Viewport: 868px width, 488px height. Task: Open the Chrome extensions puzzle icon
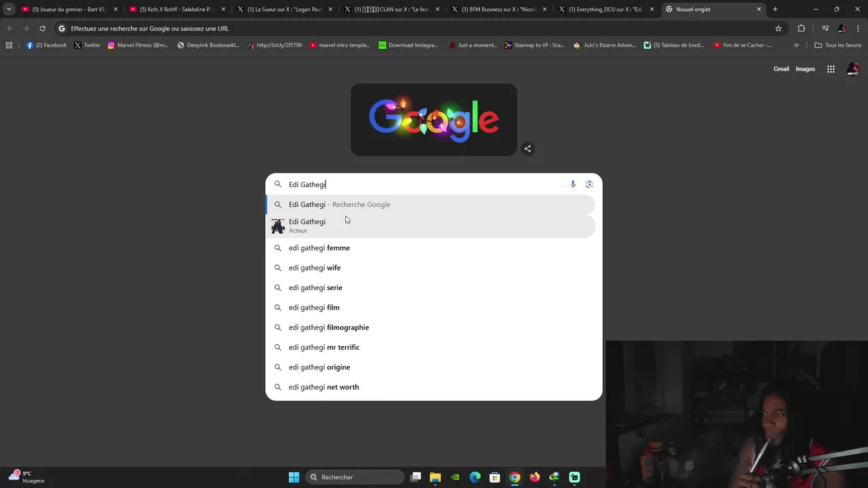pos(802,28)
